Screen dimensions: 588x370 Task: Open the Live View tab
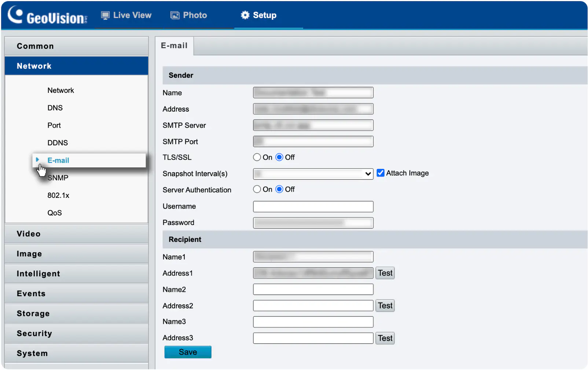point(126,15)
